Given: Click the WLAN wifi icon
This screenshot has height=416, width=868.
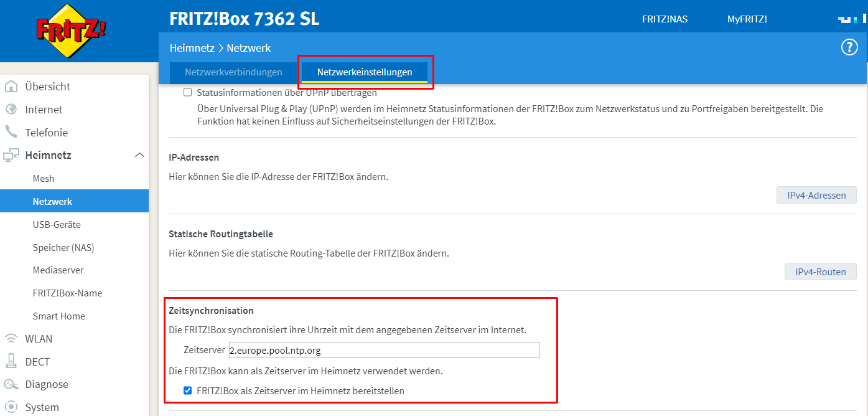Looking at the screenshot, I should click(11, 339).
